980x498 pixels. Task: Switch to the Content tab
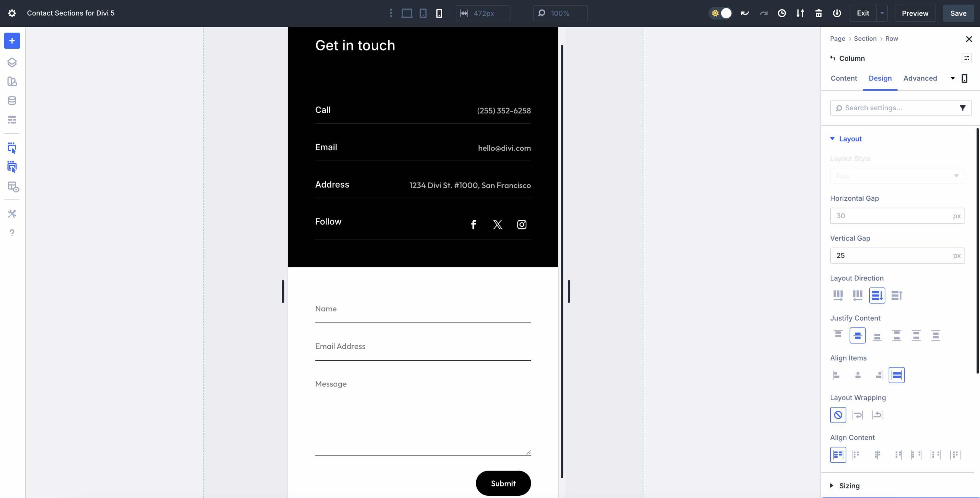843,78
